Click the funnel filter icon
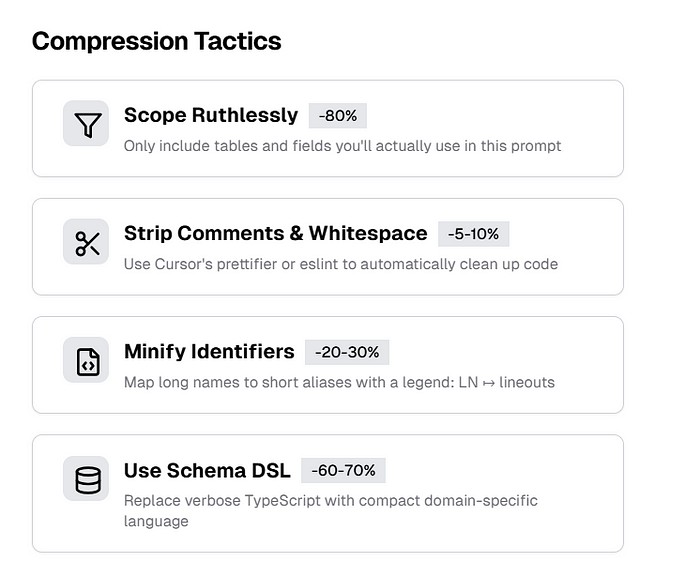The width and height of the screenshot is (700, 575). pyautogui.click(x=86, y=123)
